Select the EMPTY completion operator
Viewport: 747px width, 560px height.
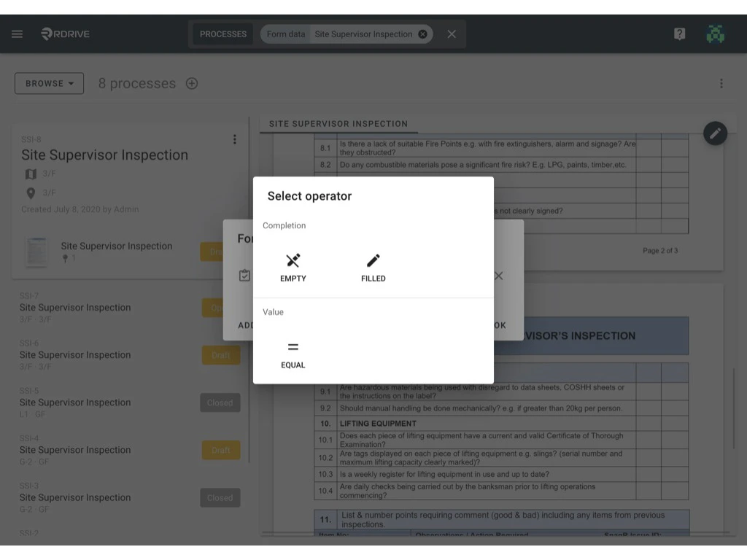(293, 265)
